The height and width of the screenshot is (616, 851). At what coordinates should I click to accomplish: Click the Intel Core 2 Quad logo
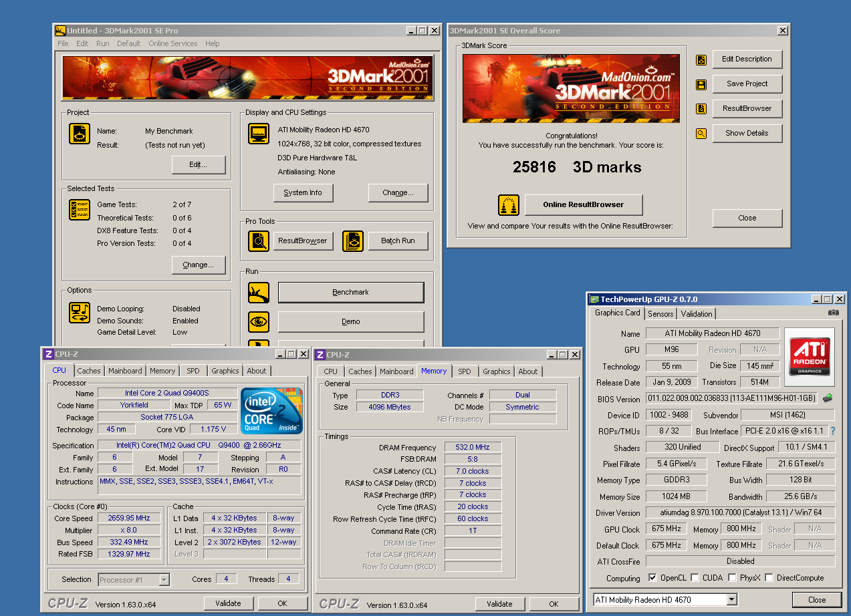271,410
